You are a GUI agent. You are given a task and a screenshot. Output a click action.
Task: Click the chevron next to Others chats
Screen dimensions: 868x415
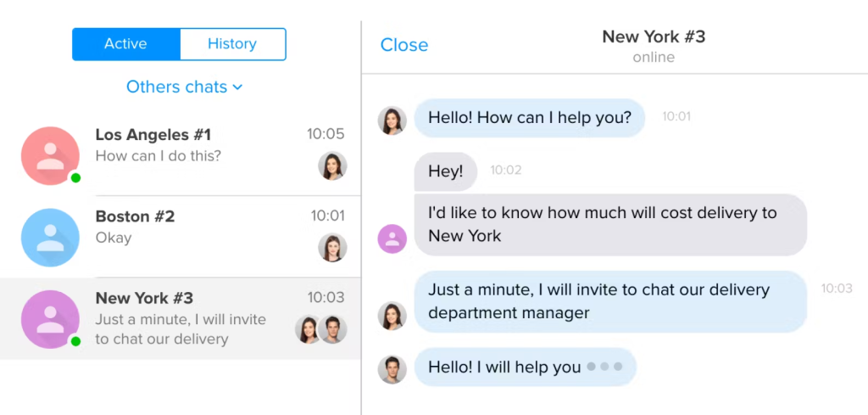point(237,87)
